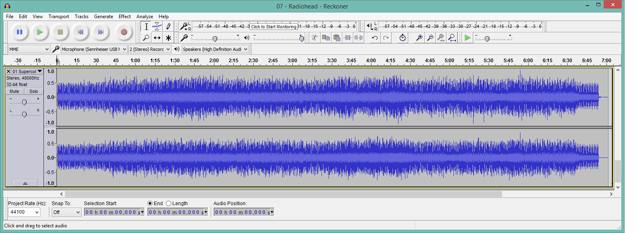Click the Trim audio icon
Viewport: 644px width, 233px height.
pos(348,38)
